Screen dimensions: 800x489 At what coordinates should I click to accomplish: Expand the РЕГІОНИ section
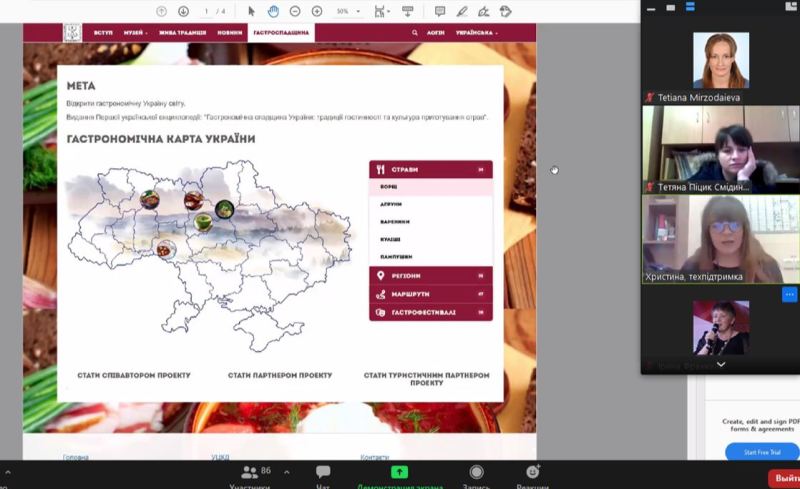[x=431, y=276]
